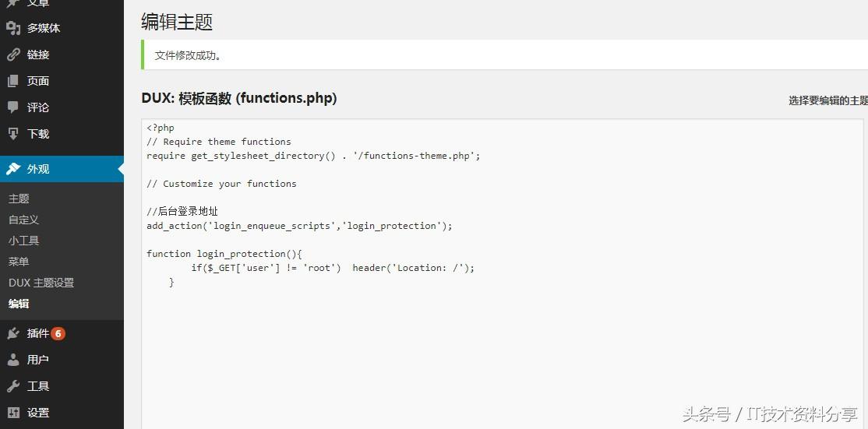Click the Comments (评论) speech bubble icon
This screenshot has height=429, width=868.
pos(13,107)
